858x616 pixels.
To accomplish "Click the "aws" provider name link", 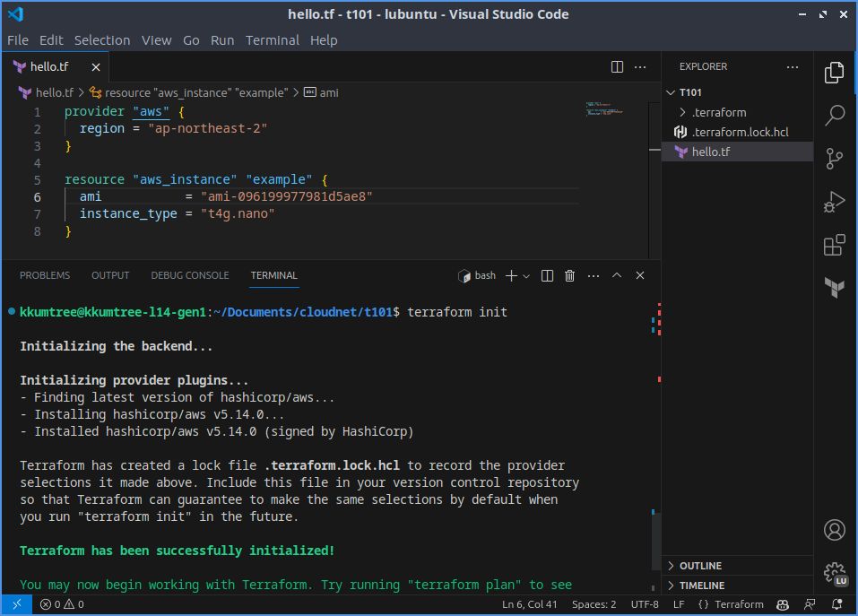I will [151, 111].
